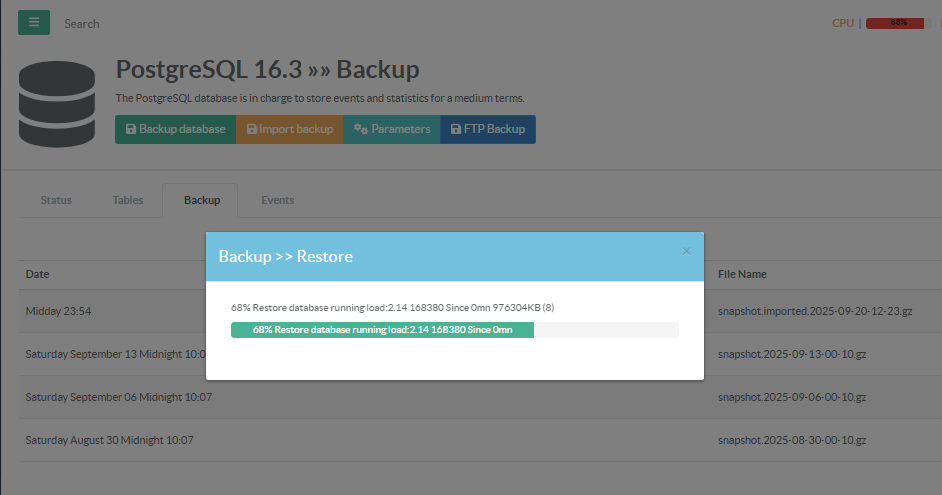
Task: Click the snapshot.2025-09-06-00-10.gz file name
Action: point(790,397)
